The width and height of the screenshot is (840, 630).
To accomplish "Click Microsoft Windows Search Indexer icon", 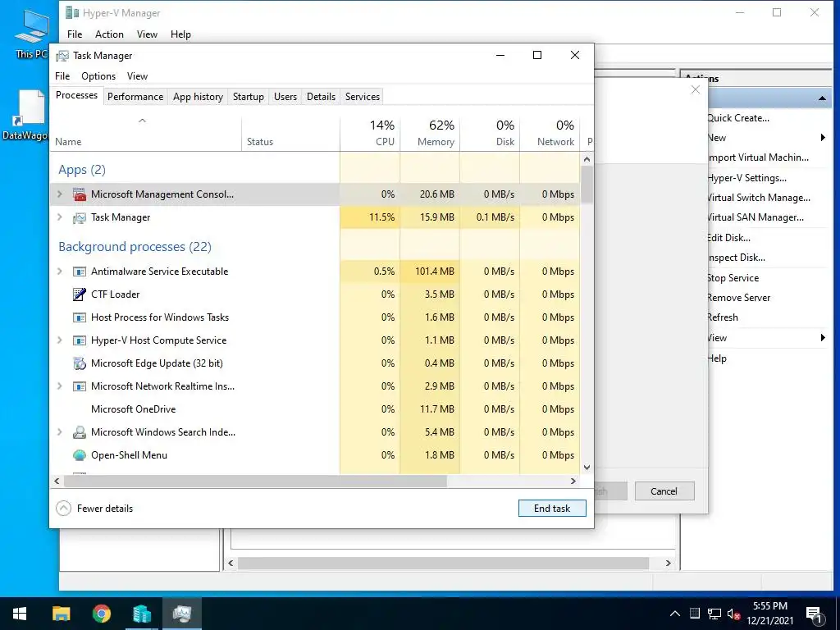I will coord(80,431).
